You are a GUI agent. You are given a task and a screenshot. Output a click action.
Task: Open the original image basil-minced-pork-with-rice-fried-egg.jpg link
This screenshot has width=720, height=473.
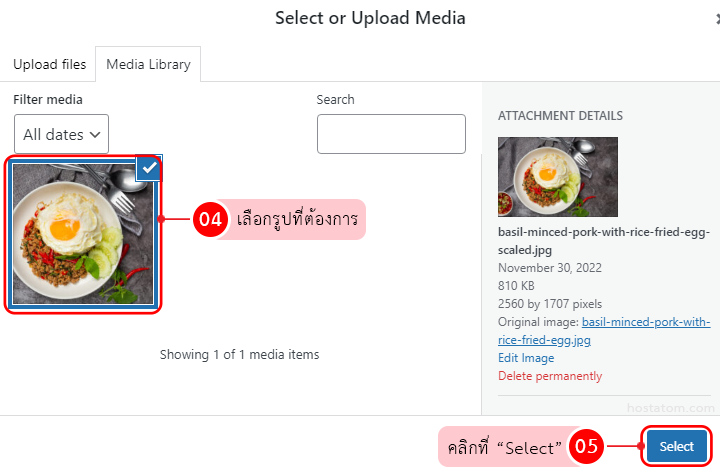(604, 331)
